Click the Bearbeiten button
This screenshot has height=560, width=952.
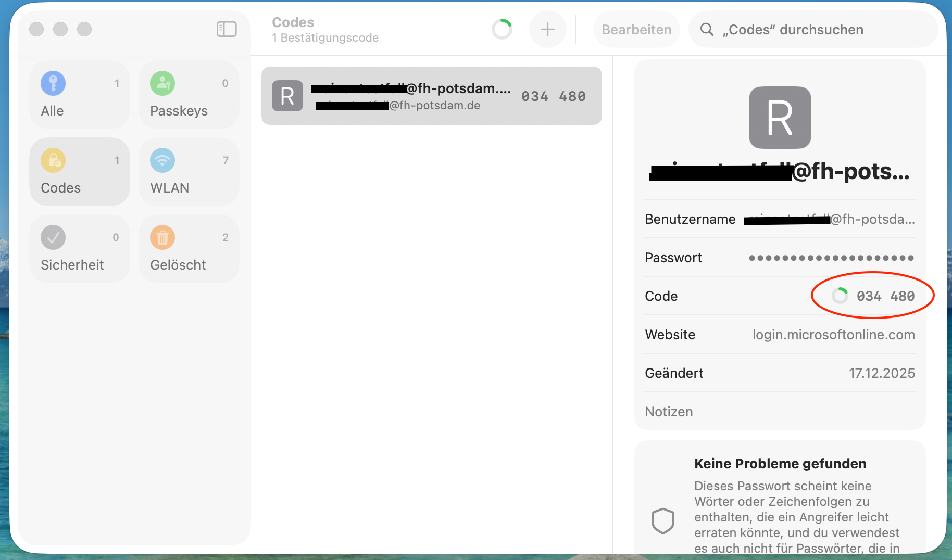[x=636, y=30]
